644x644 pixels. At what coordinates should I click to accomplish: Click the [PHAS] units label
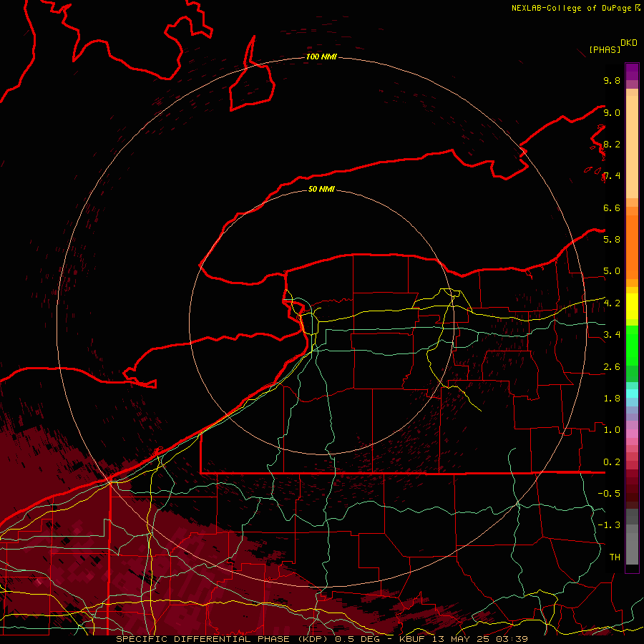pos(605,49)
